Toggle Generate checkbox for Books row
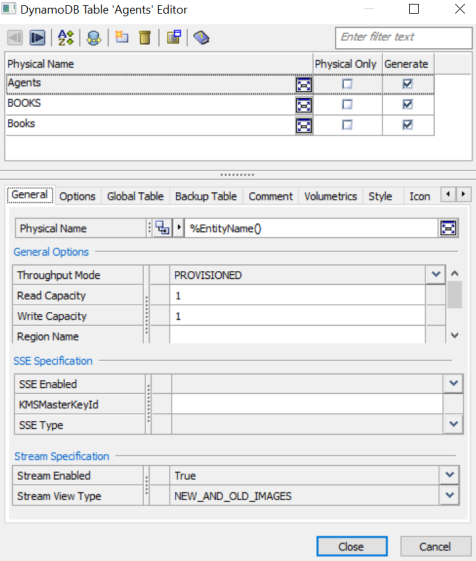The width and height of the screenshot is (476, 561). click(x=407, y=125)
